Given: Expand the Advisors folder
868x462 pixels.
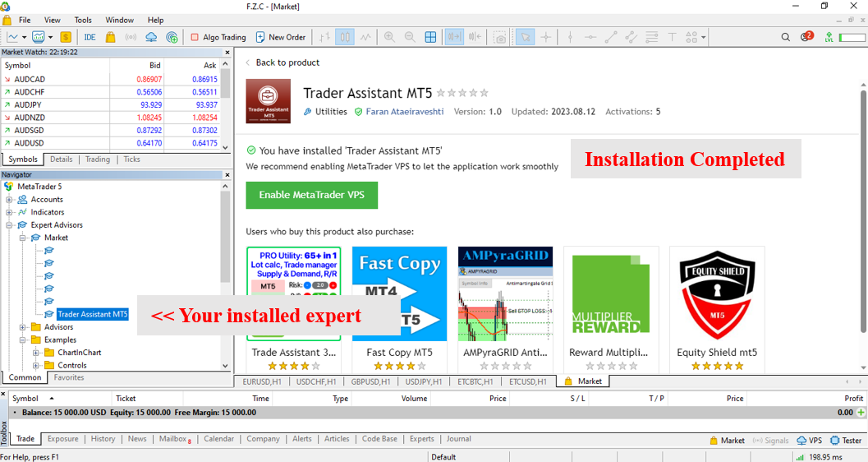Looking at the screenshot, I should click(23, 327).
